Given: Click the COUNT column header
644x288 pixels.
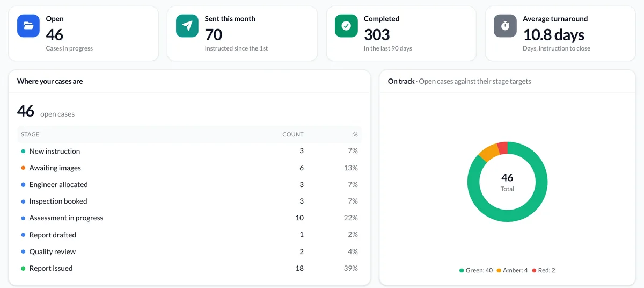Looking at the screenshot, I should point(293,134).
